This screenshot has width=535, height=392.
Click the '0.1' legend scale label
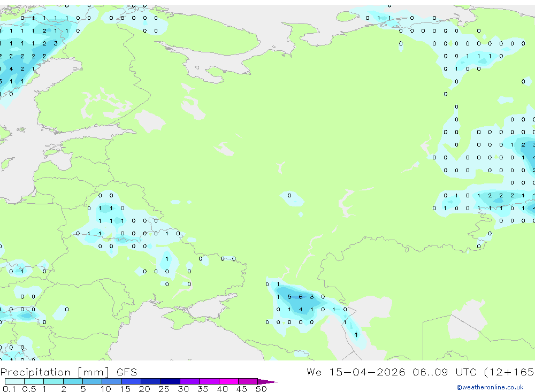click(9, 389)
